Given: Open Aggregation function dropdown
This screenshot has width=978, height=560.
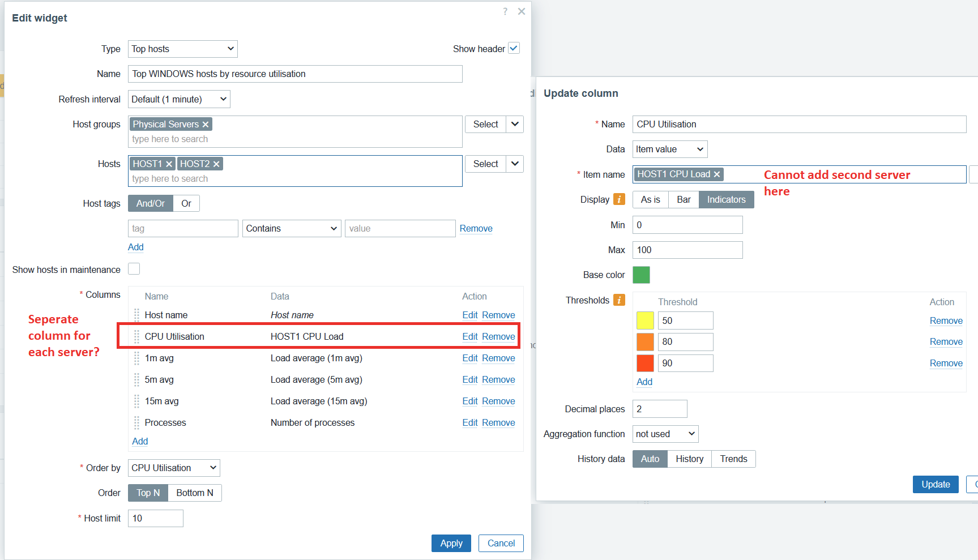Looking at the screenshot, I should click(665, 434).
